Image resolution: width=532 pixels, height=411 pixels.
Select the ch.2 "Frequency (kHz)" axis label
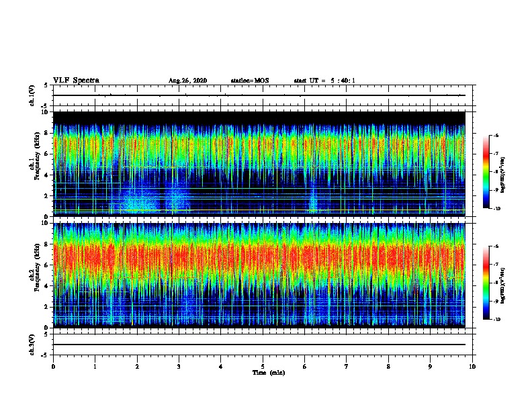tap(37, 267)
